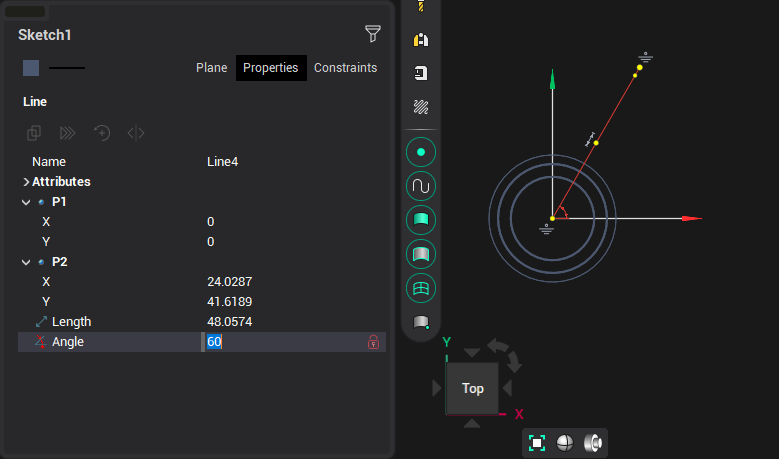Click the filter funnel icon beside Sketch1
This screenshot has height=459, width=779.
(x=373, y=34)
